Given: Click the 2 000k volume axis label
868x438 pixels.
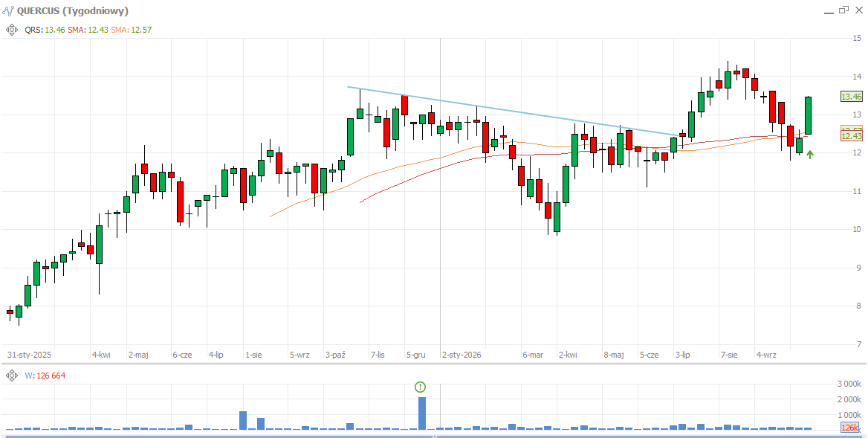Looking at the screenshot, I should [849, 400].
